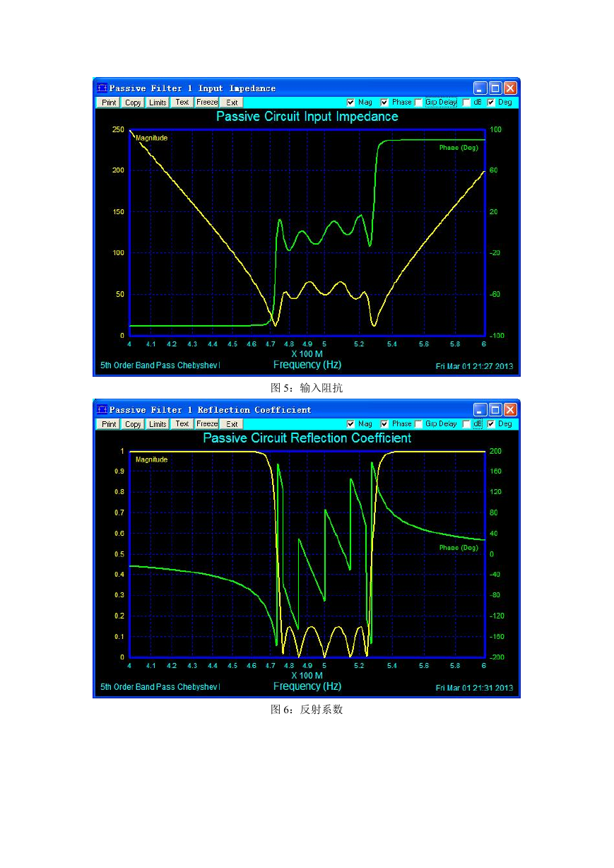This screenshot has width=614, height=868.
Task: Maximize the Reflection Coefficient window
Action: (x=495, y=410)
